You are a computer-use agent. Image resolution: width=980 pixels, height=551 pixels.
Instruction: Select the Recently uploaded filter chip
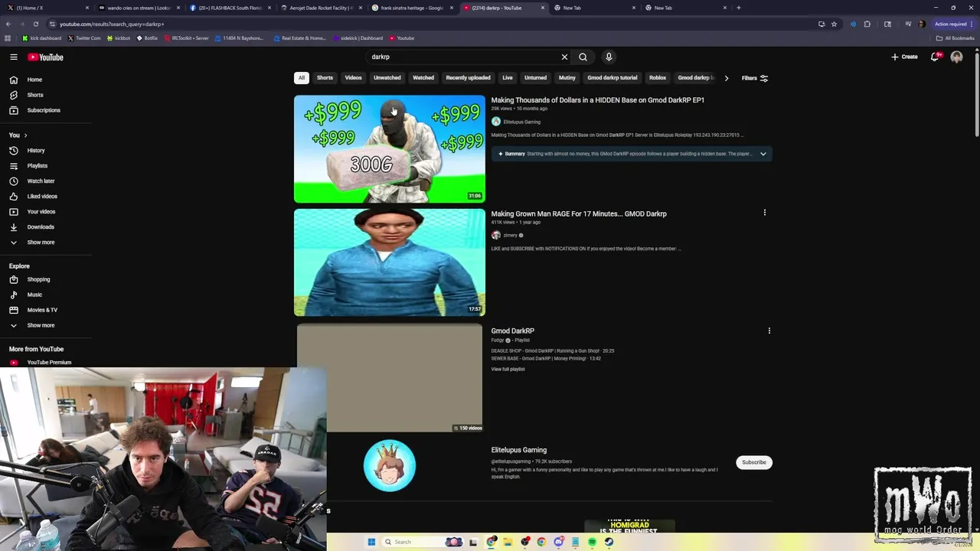(x=468, y=78)
